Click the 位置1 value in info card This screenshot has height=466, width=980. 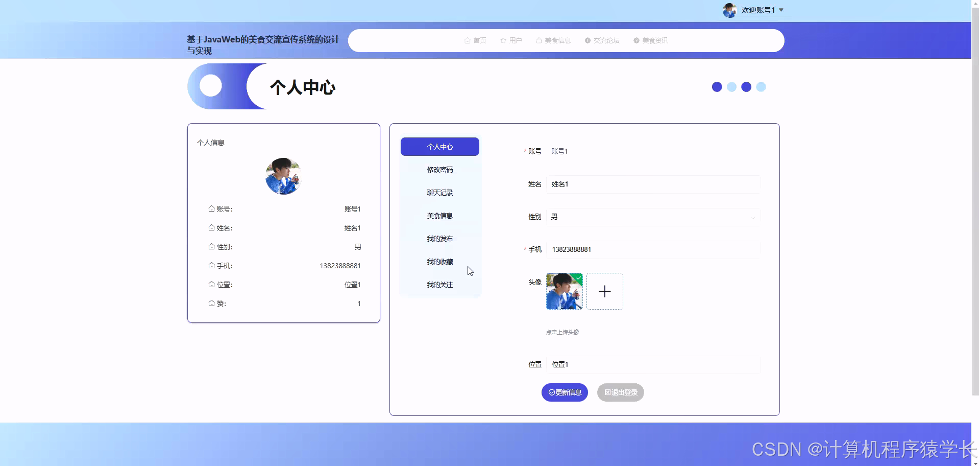pyautogui.click(x=353, y=285)
